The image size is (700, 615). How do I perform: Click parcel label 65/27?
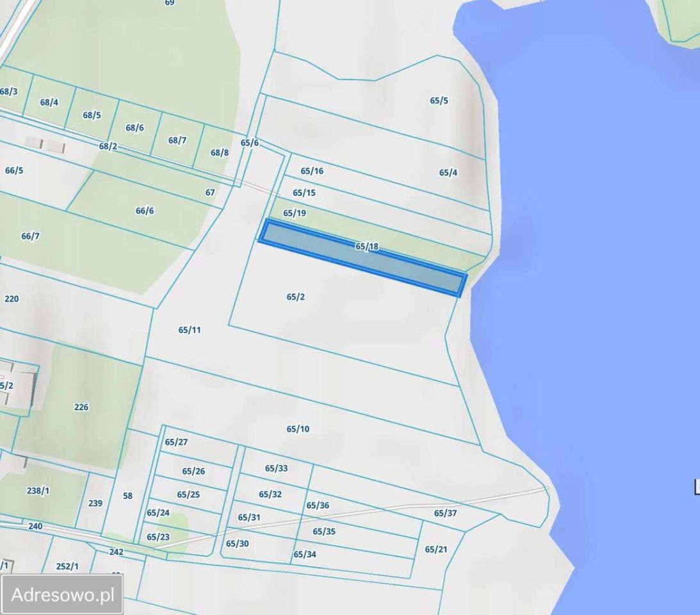[176, 442]
